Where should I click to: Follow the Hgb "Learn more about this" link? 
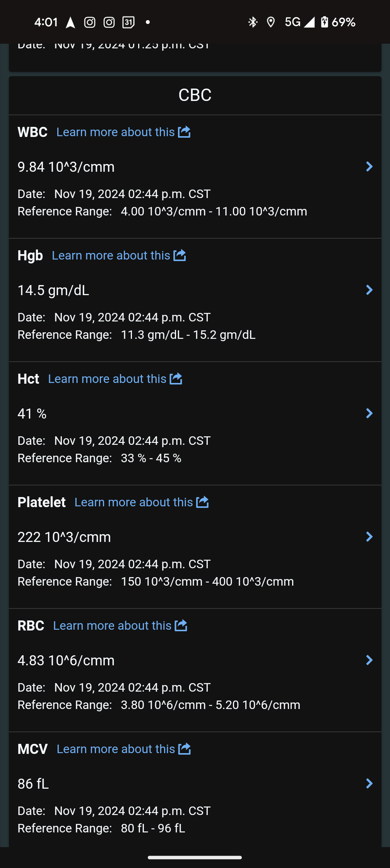111,255
